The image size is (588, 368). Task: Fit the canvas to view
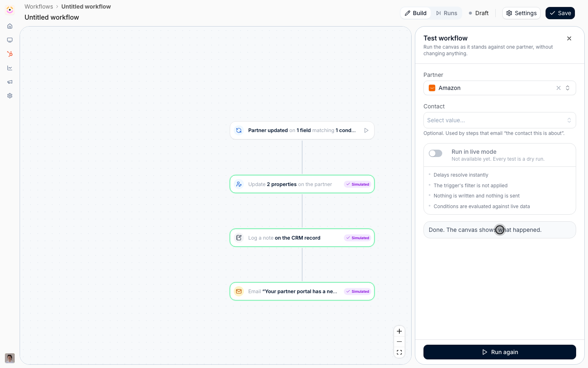pyautogui.click(x=399, y=352)
